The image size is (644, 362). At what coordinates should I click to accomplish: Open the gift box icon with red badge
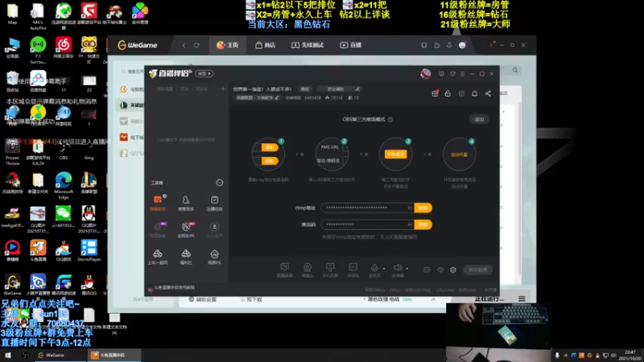435,93
